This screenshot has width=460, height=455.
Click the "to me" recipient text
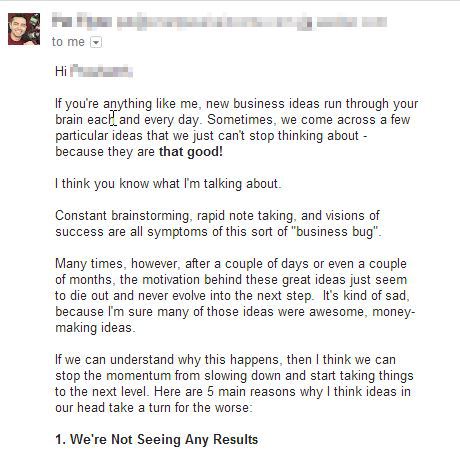[x=68, y=42]
